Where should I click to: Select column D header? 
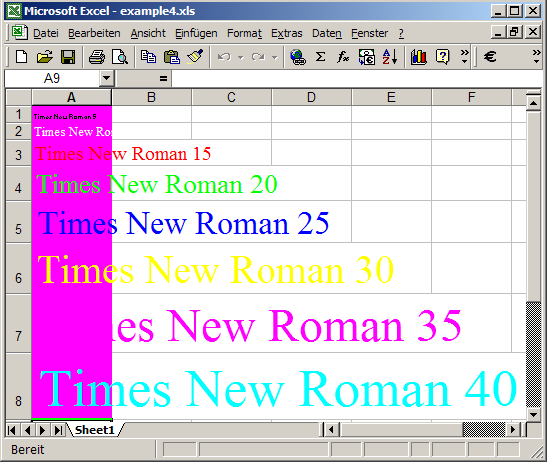pyautogui.click(x=312, y=97)
